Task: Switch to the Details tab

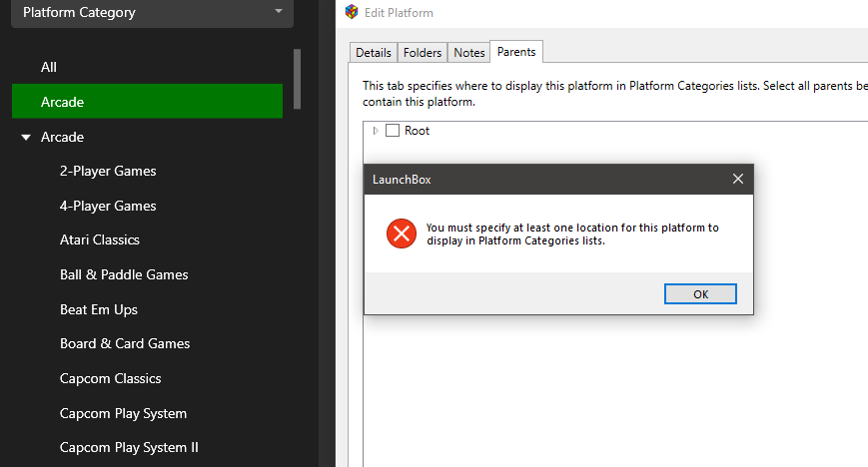Action: pyautogui.click(x=374, y=53)
